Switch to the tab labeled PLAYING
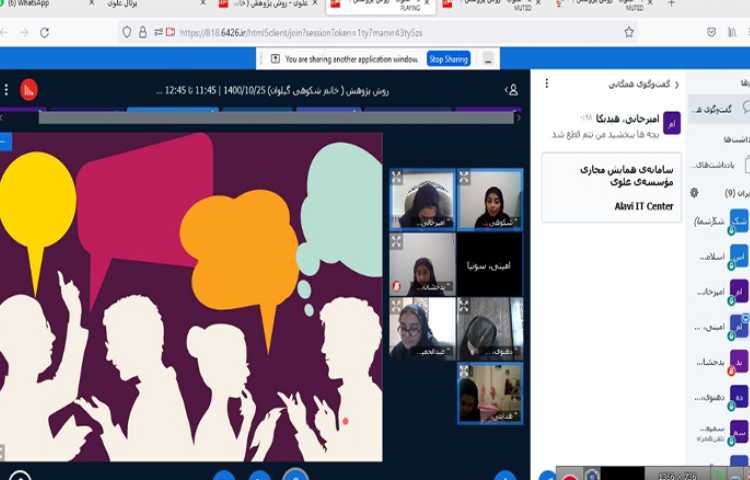750x480 pixels. [380, 5]
